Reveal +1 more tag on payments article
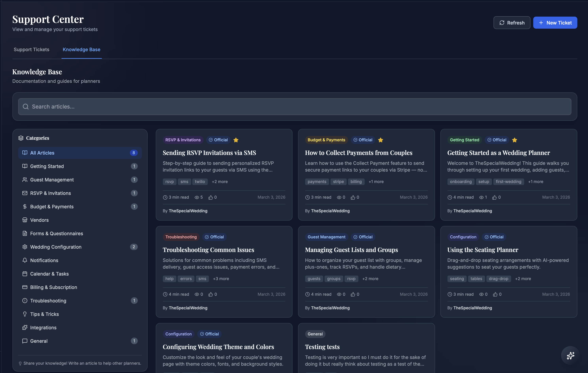 [x=376, y=181]
